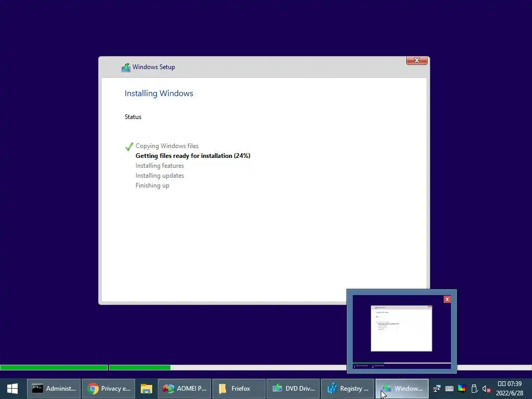Click the Windows Setup preview thumbnail
This screenshot has height=399, width=532.
(402, 332)
